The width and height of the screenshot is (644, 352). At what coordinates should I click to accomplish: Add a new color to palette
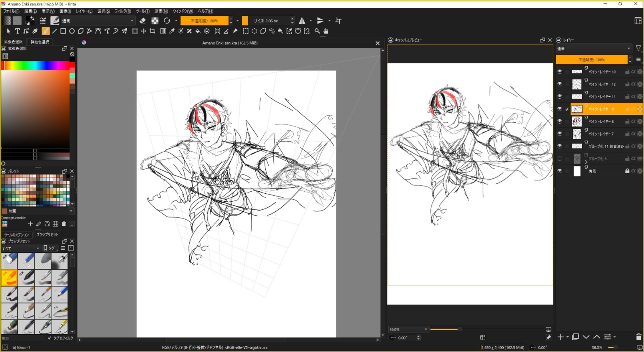(x=30, y=224)
